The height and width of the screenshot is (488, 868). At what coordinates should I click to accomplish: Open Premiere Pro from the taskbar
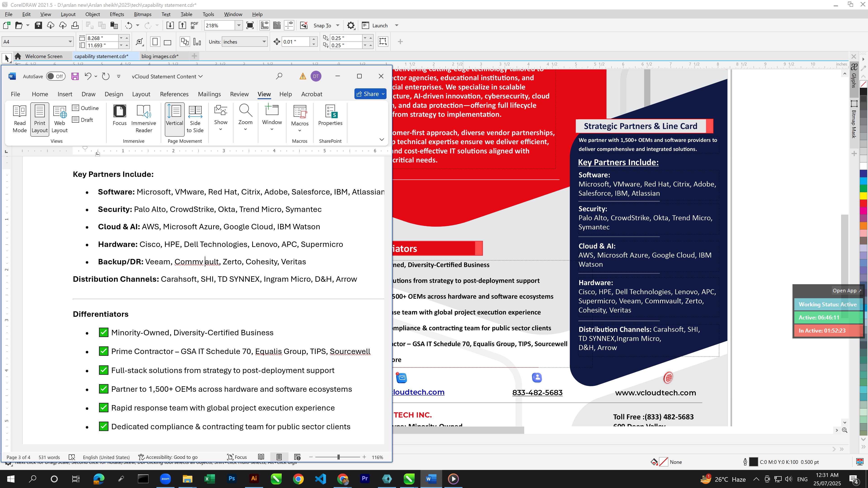tap(365, 479)
